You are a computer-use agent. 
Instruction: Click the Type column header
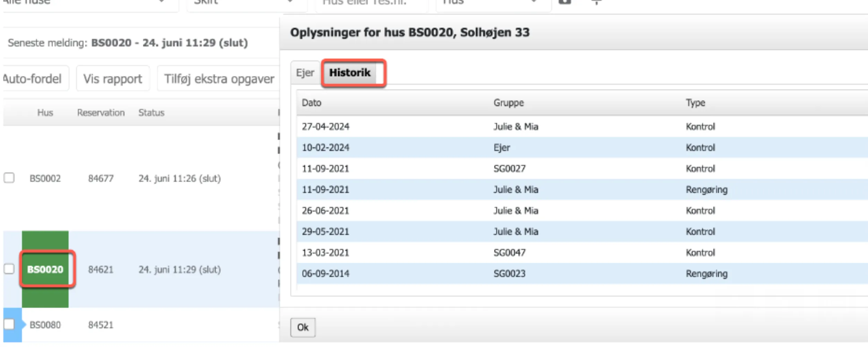coord(695,103)
